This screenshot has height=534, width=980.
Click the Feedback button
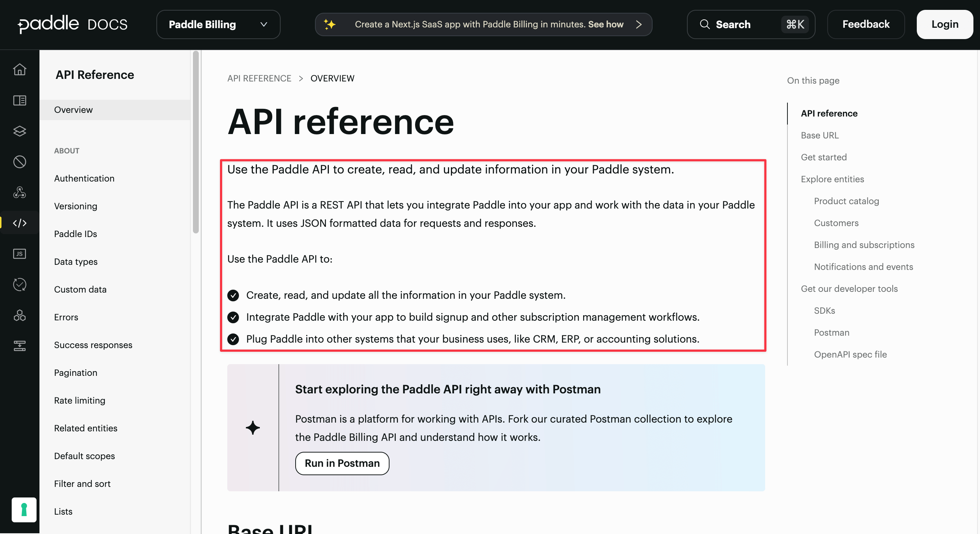[x=866, y=24]
